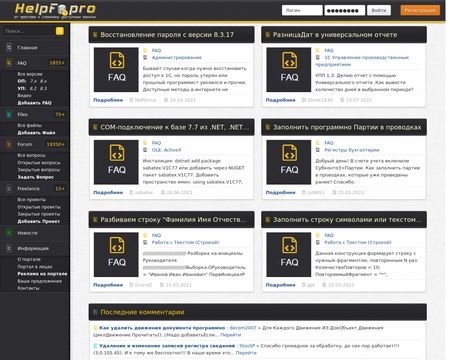Click Открытые вопросы under Forum
Screen dimensions: 450x360
coord(39,163)
